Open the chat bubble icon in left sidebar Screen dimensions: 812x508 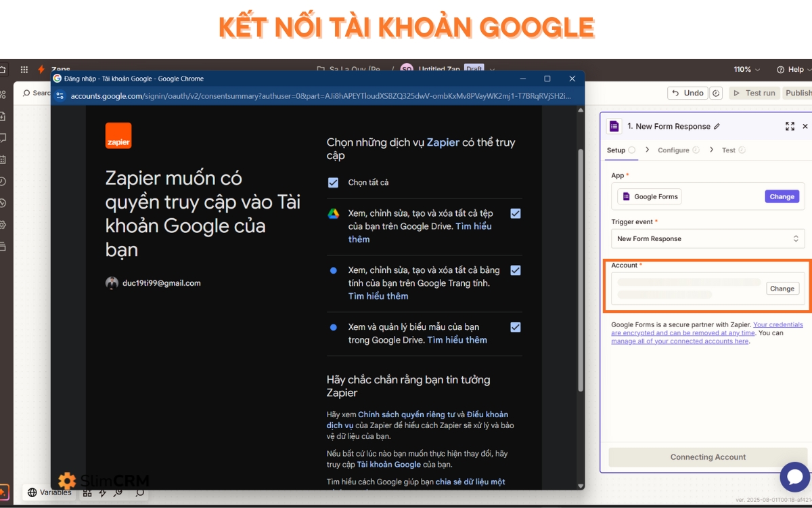3,137
